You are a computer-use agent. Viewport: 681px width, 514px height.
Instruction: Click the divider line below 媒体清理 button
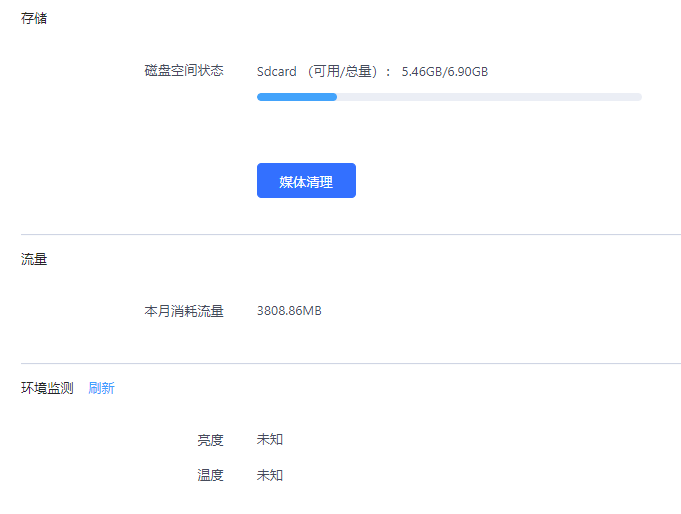click(351, 235)
